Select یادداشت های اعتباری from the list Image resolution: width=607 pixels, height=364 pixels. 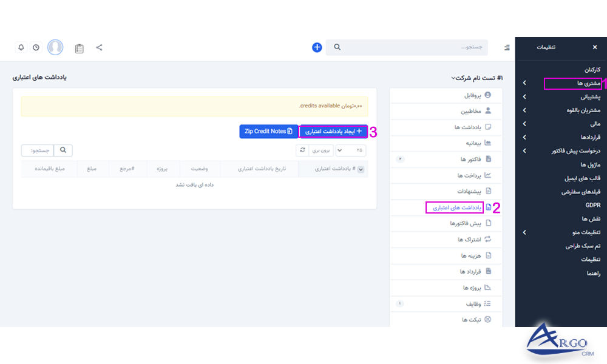[454, 207]
